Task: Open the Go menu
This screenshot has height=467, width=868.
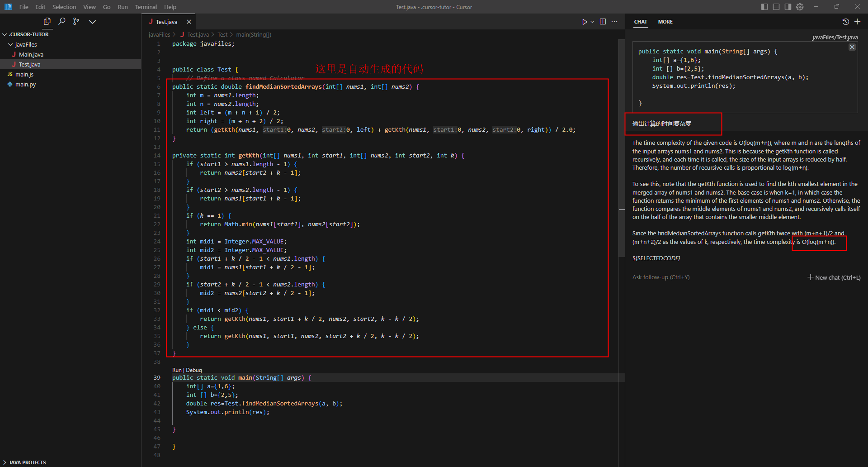Action: 107,7
